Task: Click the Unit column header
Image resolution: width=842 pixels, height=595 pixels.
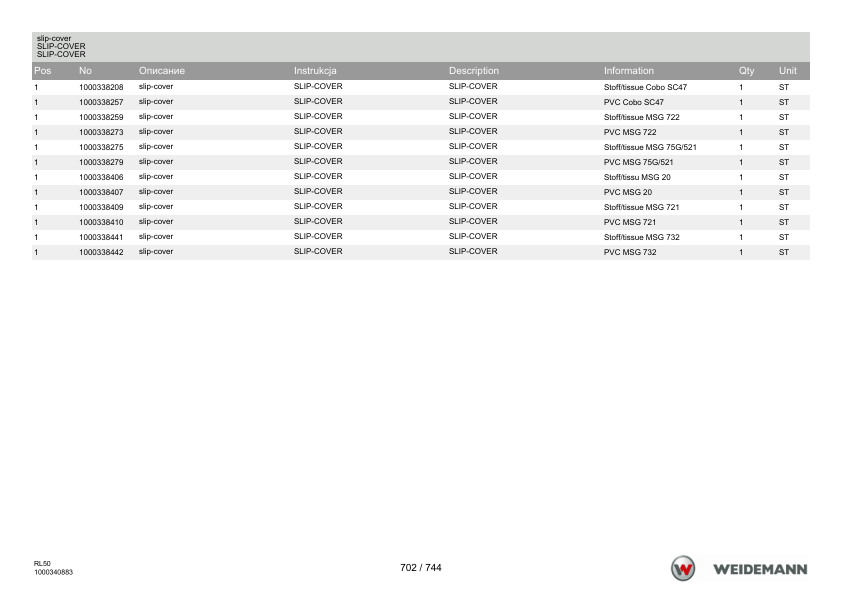Action: 788,70
